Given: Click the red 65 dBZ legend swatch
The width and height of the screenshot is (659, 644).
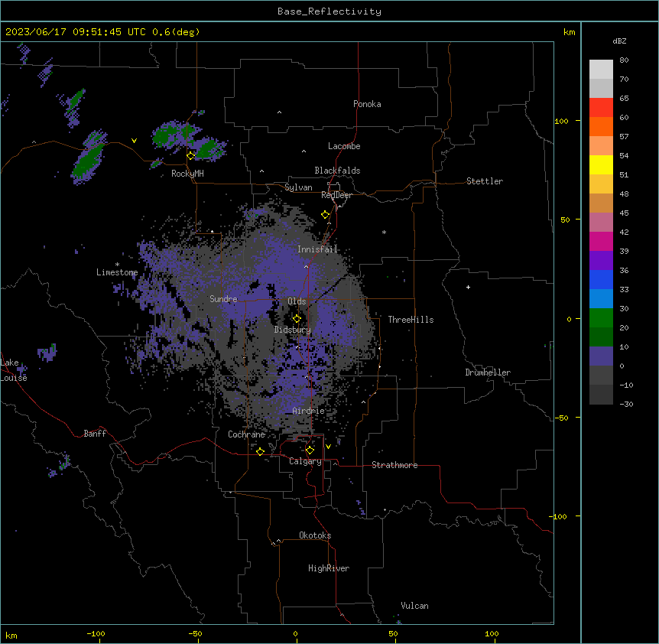Looking at the screenshot, I should 601,107.
